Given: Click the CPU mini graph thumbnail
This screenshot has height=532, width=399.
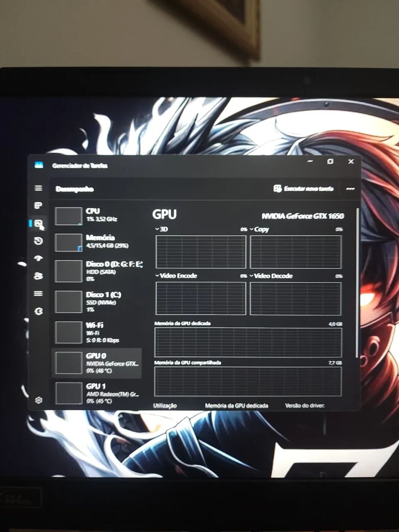Looking at the screenshot, I should pyautogui.click(x=69, y=216).
